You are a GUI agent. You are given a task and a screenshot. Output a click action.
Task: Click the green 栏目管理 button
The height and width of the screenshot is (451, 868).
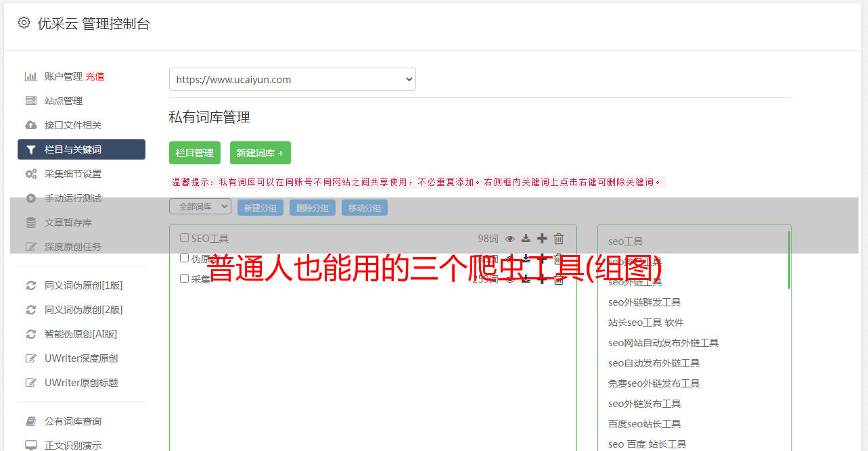click(x=195, y=153)
